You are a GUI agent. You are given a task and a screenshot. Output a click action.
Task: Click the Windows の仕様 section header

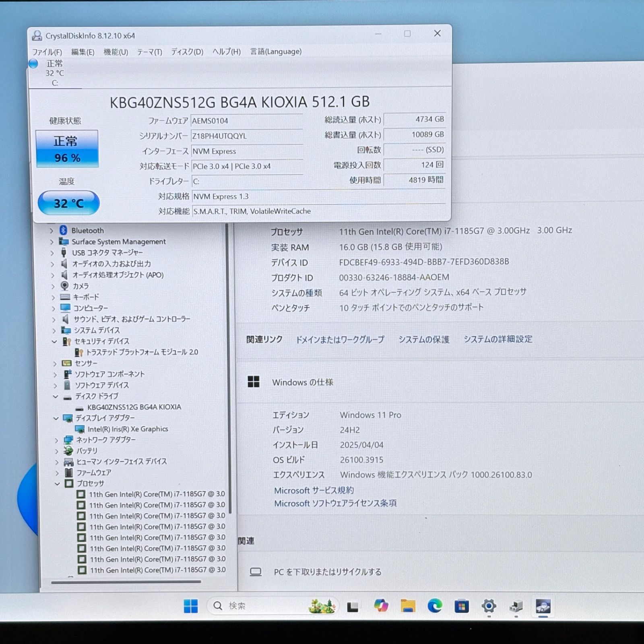point(303,382)
